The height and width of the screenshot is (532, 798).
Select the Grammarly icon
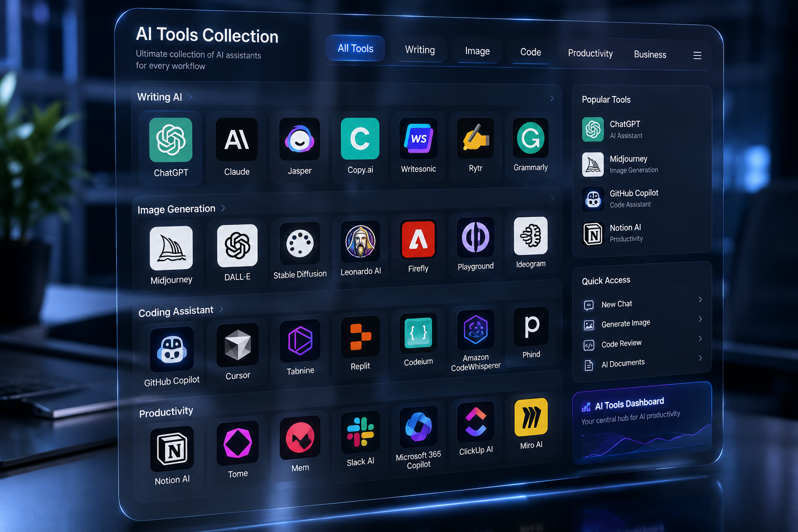click(x=530, y=138)
